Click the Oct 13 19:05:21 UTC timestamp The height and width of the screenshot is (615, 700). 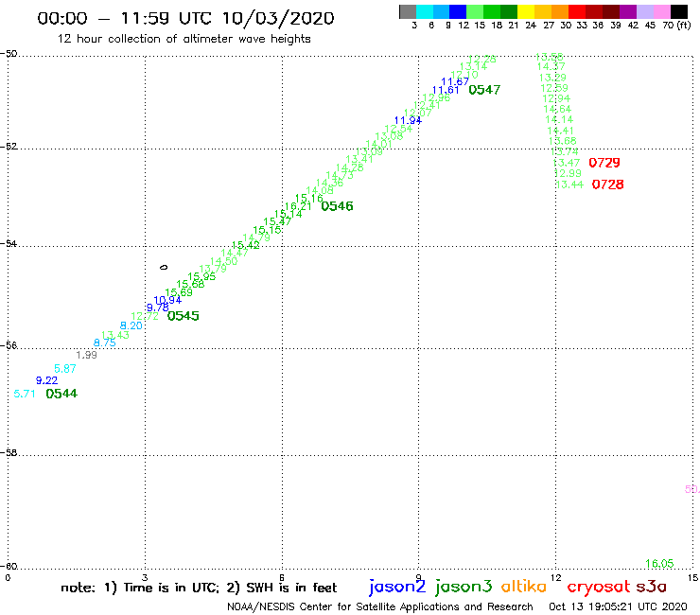point(618,606)
